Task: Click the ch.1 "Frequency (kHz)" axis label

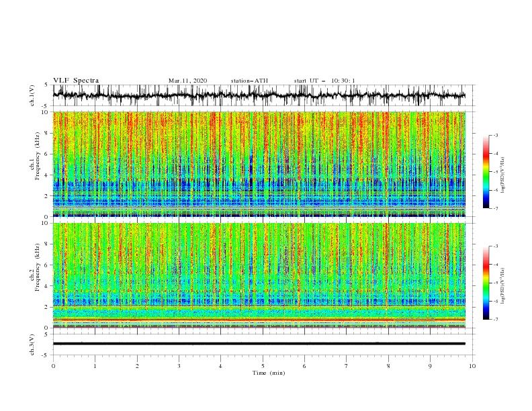Action: pos(38,154)
